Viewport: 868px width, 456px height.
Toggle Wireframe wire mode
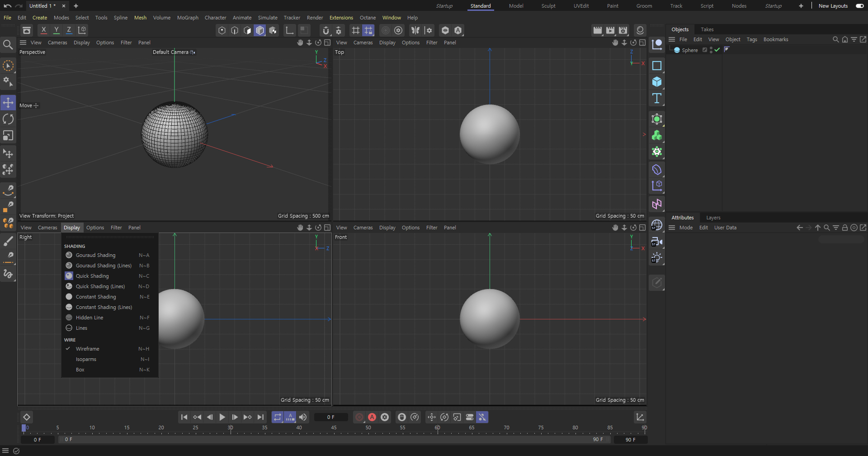click(x=108, y=349)
